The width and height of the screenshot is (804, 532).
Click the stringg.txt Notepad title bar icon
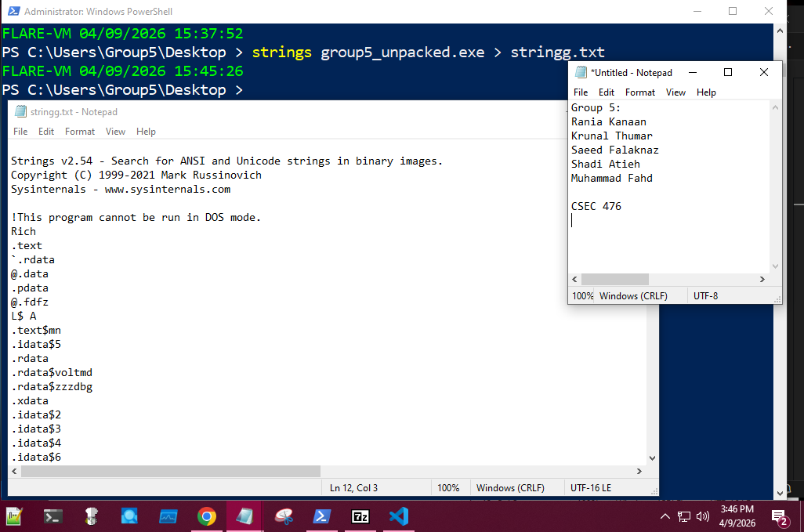click(20, 112)
